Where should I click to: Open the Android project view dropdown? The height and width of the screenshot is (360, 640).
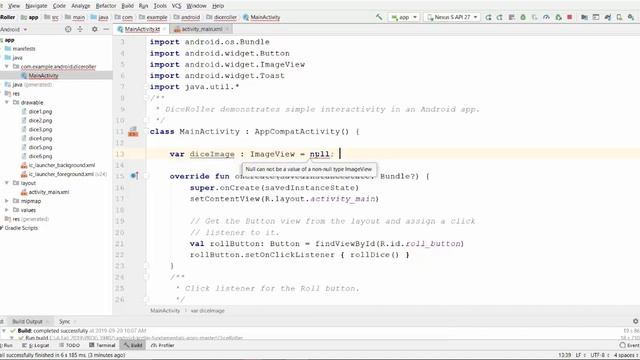(13, 29)
